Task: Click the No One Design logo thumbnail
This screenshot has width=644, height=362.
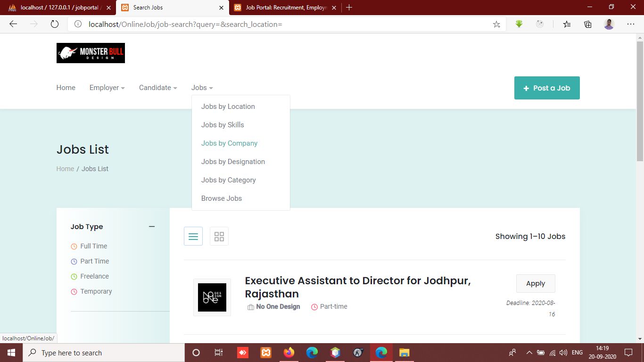Action: 212,297
